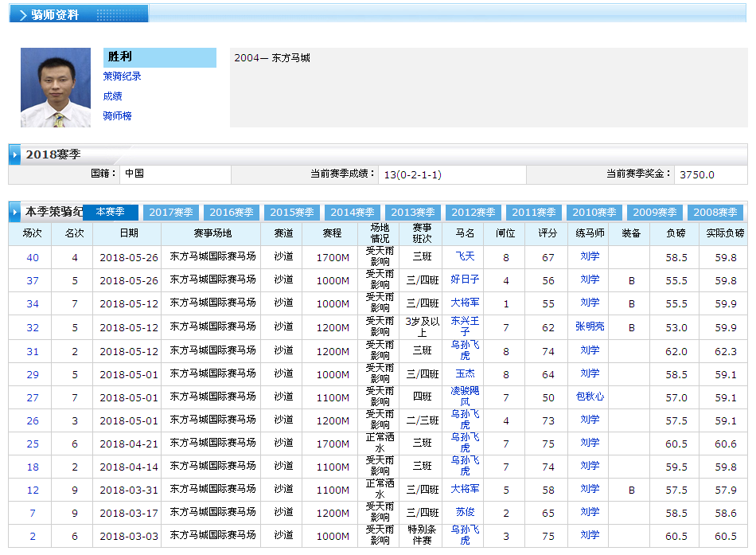Image resolution: width=756 pixels, height=555 pixels.
Task: Open the 策骑纪录 link
Action: pyautogui.click(x=122, y=76)
